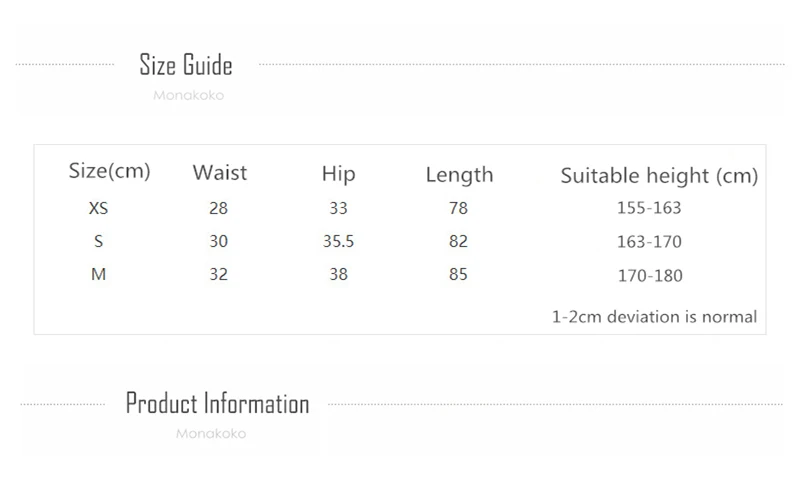The height and width of the screenshot is (500, 800).
Task: Click the Length column header
Action: tap(459, 175)
